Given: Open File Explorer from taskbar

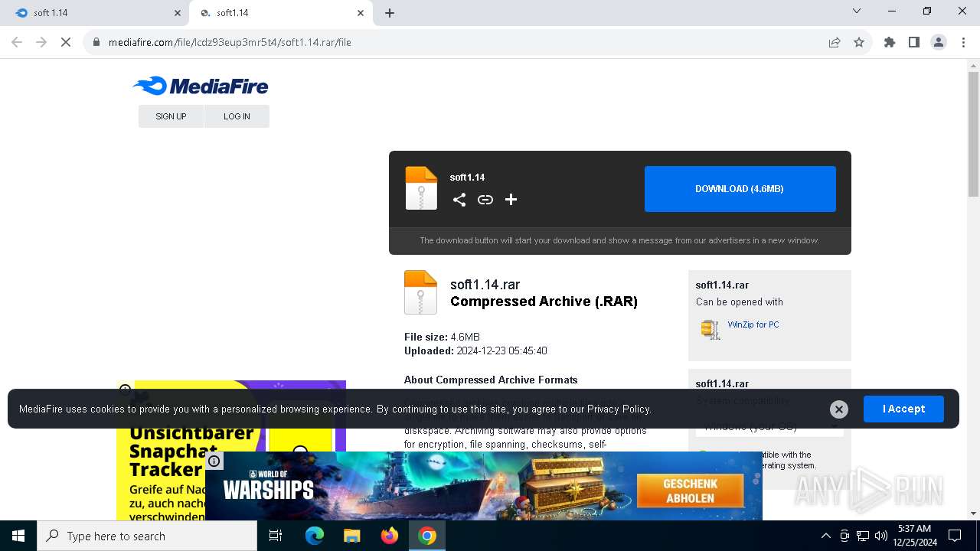Looking at the screenshot, I should (351, 536).
